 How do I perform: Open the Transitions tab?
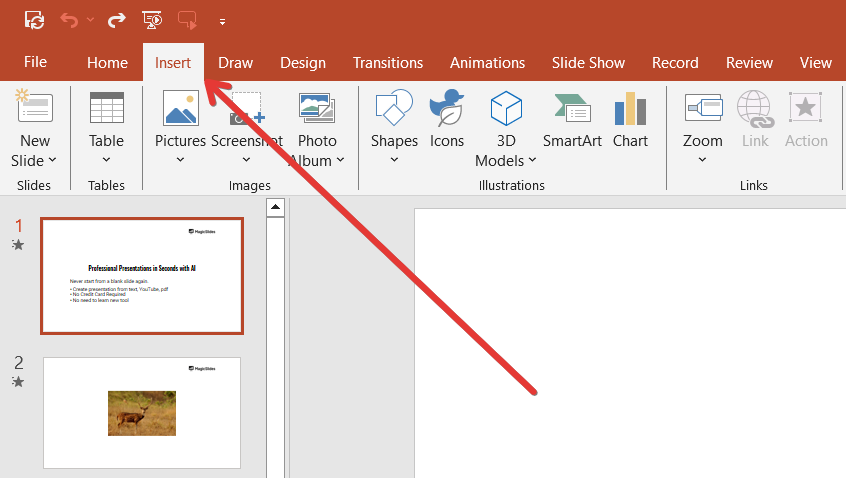tap(387, 62)
